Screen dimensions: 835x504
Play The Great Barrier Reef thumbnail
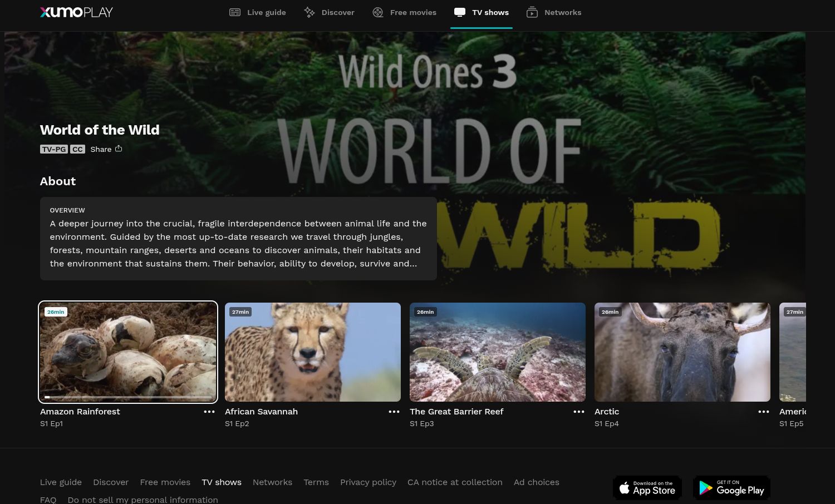click(x=498, y=352)
